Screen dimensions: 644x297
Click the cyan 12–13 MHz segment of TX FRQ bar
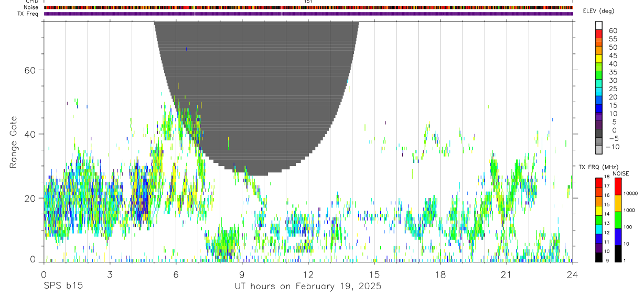pyautogui.click(x=599, y=229)
